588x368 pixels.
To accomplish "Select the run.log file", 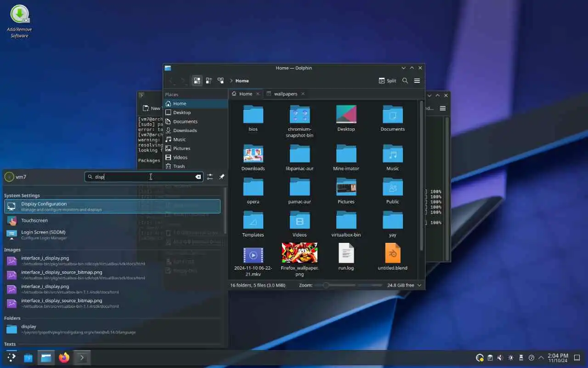I will pos(346,257).
